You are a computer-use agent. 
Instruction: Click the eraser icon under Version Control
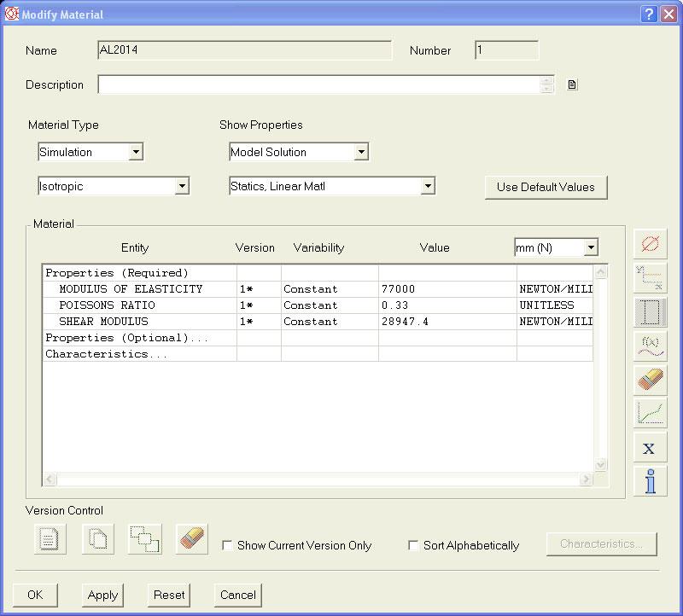tap(191, 539)
